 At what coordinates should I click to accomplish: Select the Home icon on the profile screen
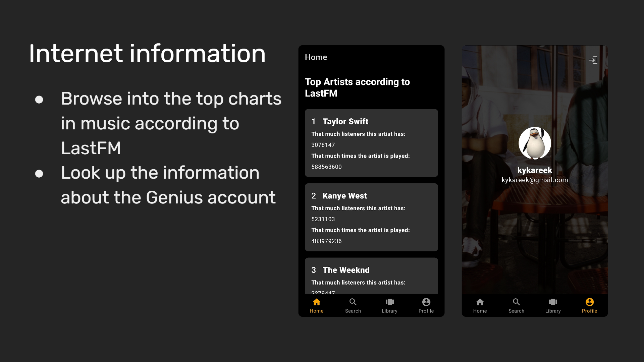[480, 302]
